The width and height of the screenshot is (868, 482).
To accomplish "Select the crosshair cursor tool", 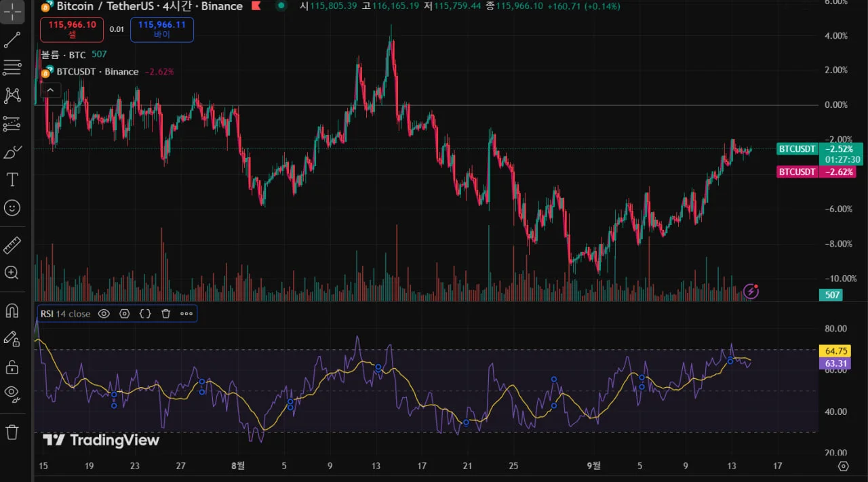I will point(12,12).
